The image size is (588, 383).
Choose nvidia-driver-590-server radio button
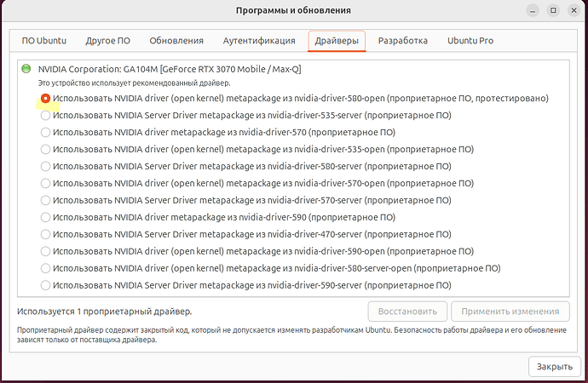pos(45,285)
